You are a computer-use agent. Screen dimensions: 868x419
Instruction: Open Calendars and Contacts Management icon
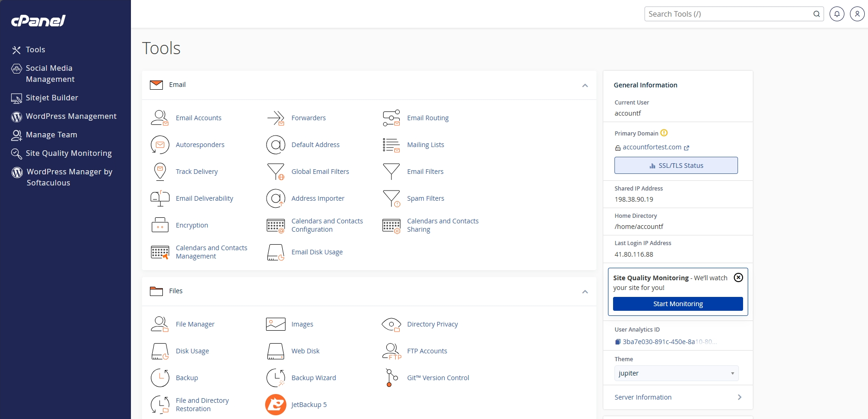pos(160,253)
